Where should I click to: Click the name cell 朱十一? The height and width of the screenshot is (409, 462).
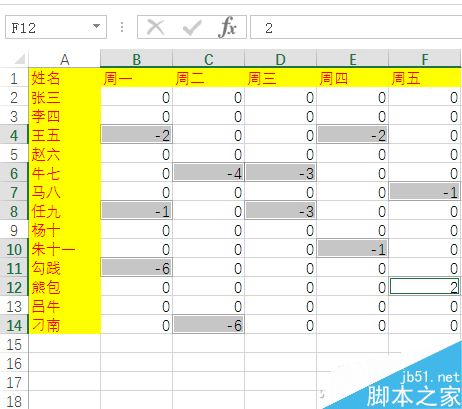64,249
